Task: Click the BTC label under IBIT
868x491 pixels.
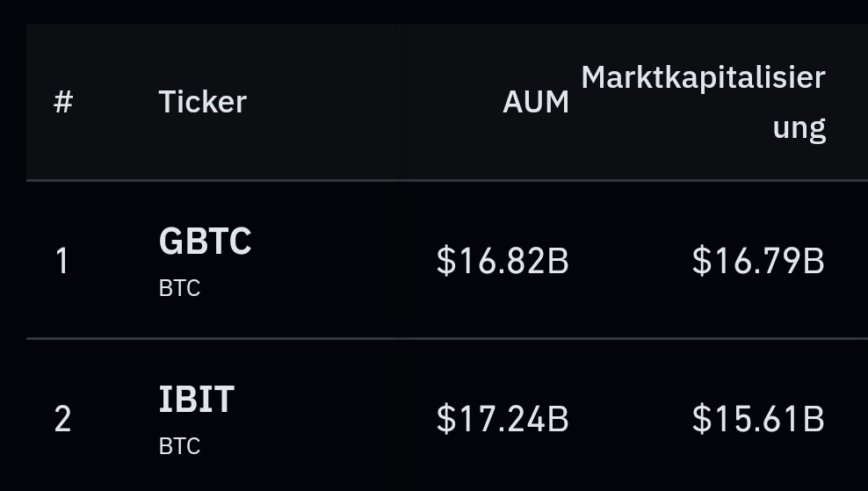Action: [179, 446]
